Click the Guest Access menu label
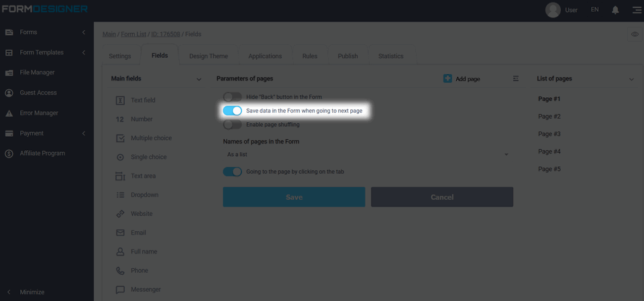The height and width of the screenshot is (301, 644). 38,93
